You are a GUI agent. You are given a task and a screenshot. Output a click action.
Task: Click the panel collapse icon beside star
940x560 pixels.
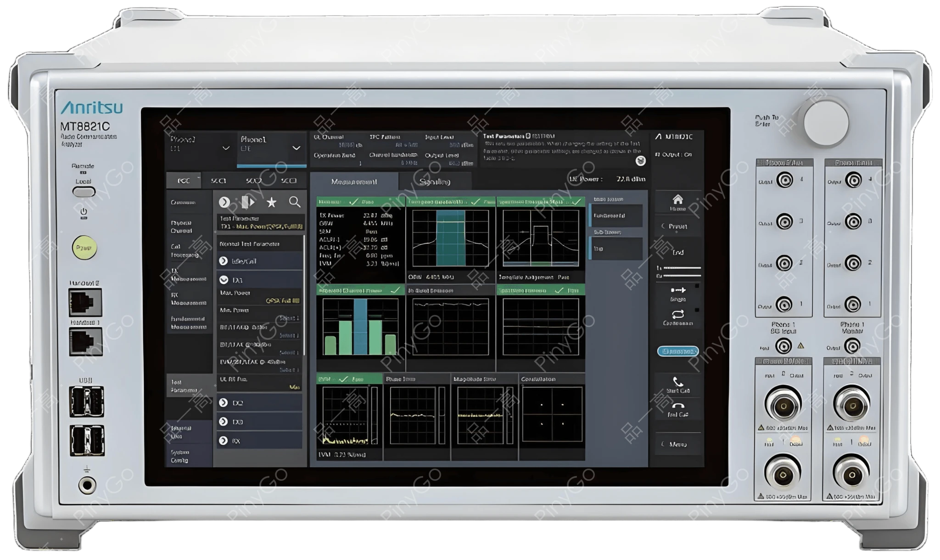pos(248,202)
